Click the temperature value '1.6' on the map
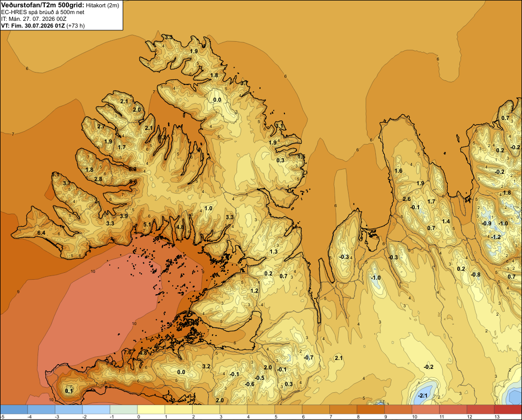This screenshot has height=420, width=522. [398, 171]
